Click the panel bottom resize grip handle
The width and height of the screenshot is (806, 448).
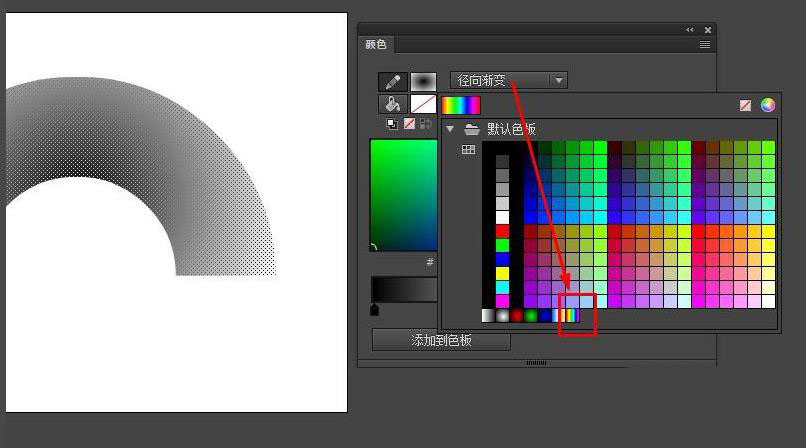click(x=536, y=363)
